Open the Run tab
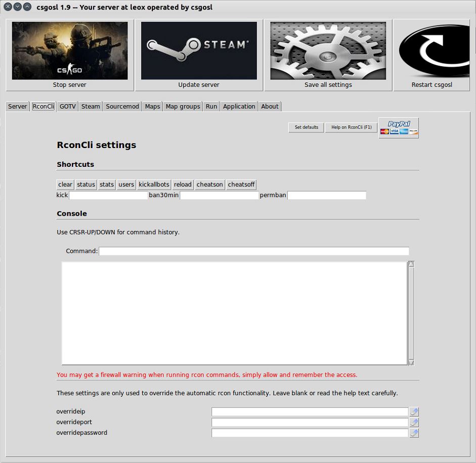Screen dimensions: 476x463 coord(211,107)
